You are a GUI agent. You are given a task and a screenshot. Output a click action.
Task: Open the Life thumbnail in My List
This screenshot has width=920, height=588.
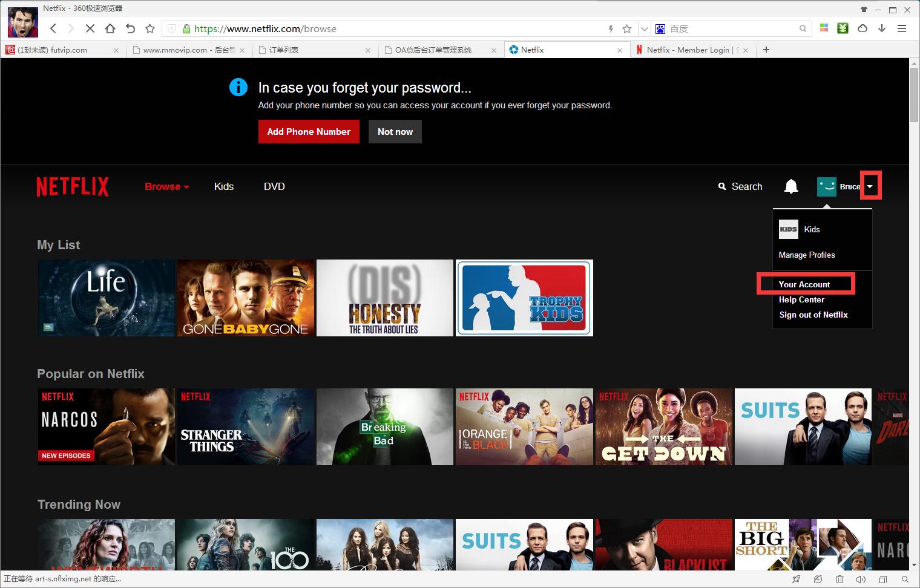[107, 298]
